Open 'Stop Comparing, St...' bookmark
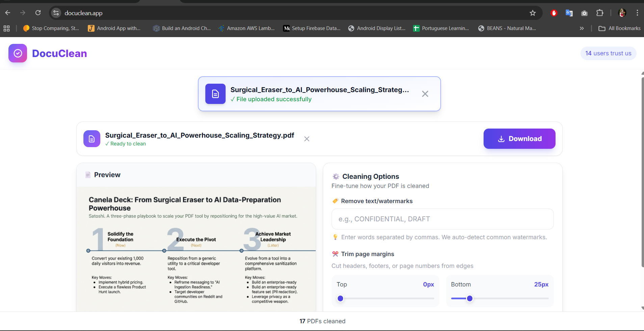Screen dimensions: 644x331 [x=51, y=28]
